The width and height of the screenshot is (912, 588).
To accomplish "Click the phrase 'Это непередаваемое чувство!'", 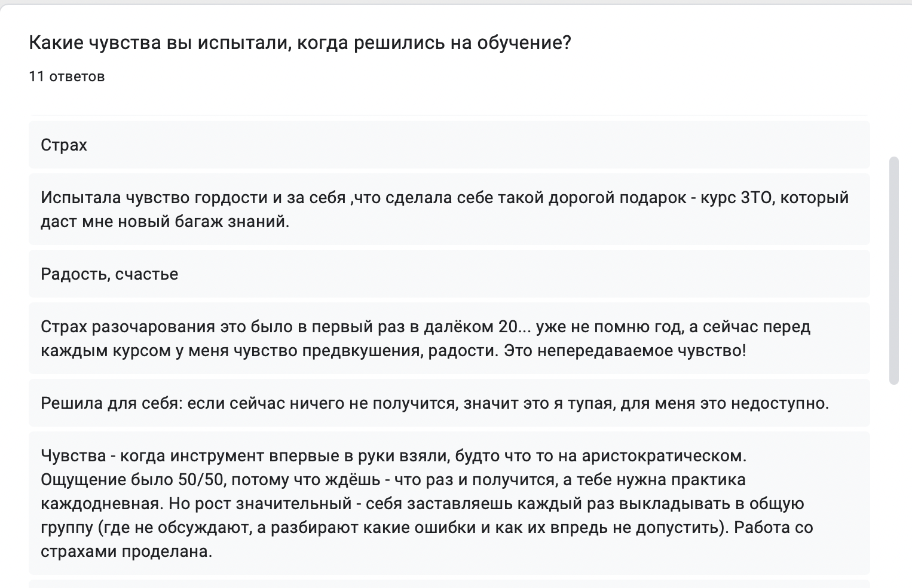I will (x=625, y=350).
